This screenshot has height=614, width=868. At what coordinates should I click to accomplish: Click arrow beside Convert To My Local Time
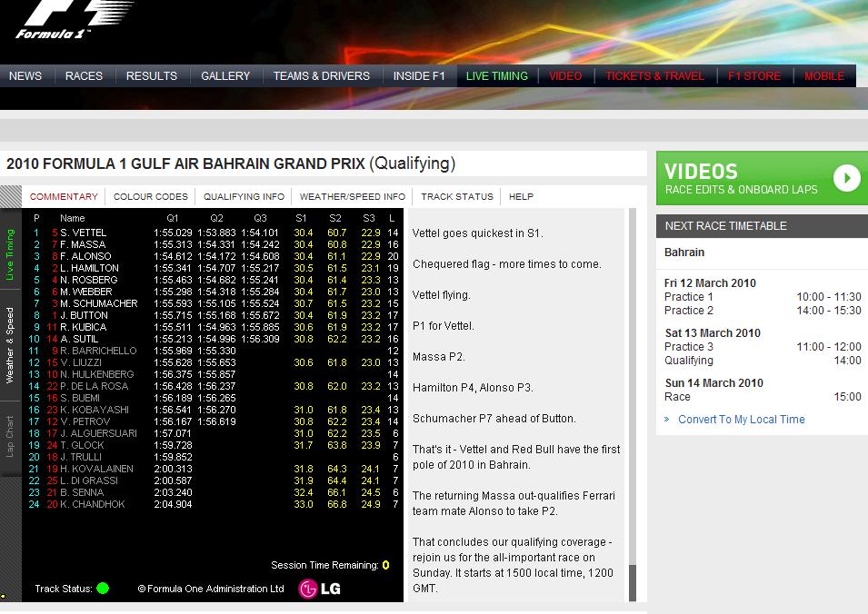[668, 420]
